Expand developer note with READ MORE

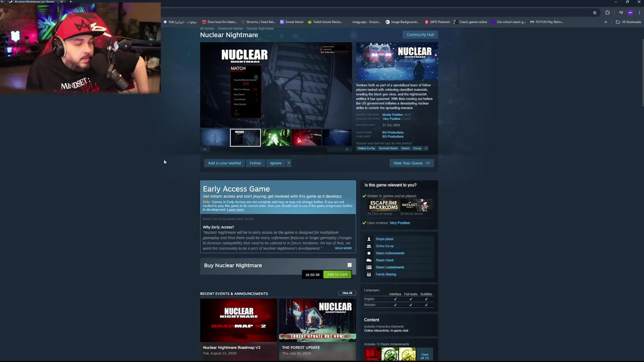344,248
